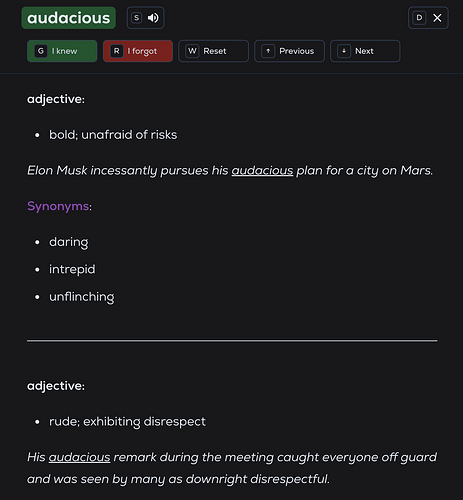The width and height of the screenshot is (463, 500).
Task: Mark the word as I knew
Action: coord(62,51)
